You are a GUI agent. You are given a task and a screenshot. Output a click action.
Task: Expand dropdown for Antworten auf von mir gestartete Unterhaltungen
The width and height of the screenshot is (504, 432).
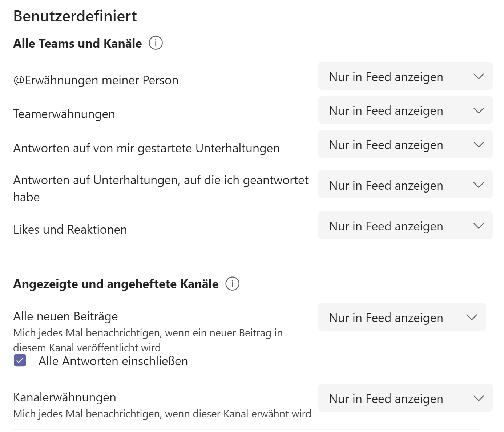pos(405,145)
